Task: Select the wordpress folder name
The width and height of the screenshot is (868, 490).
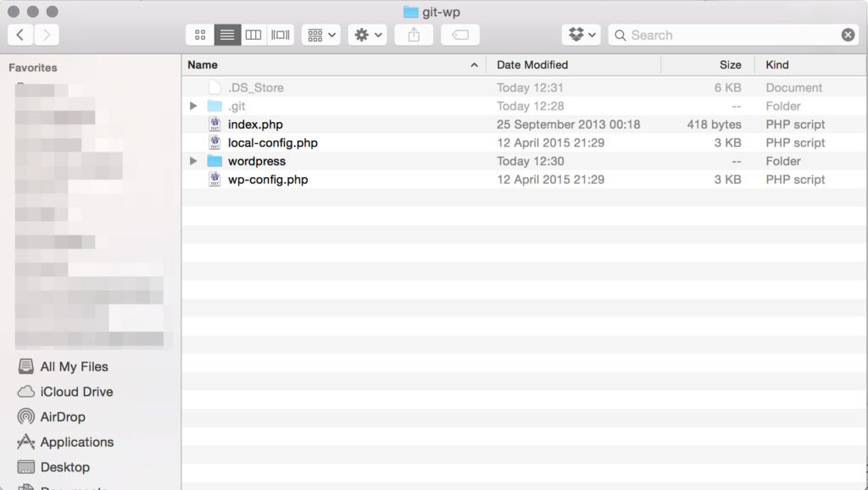Action: pos(257,161)
